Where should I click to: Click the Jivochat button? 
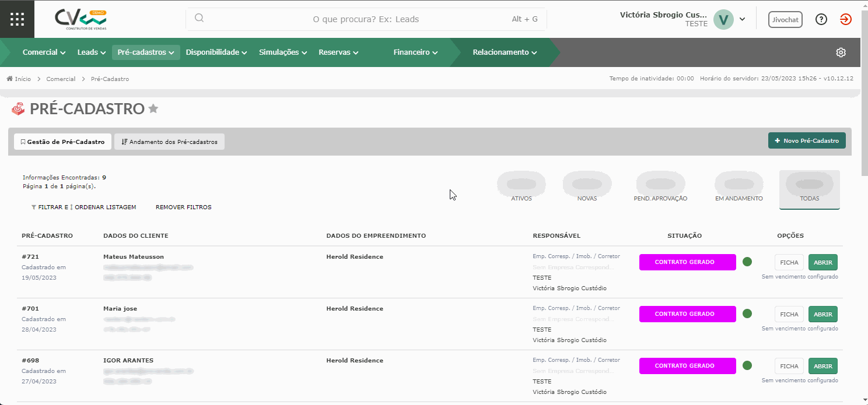785,19
